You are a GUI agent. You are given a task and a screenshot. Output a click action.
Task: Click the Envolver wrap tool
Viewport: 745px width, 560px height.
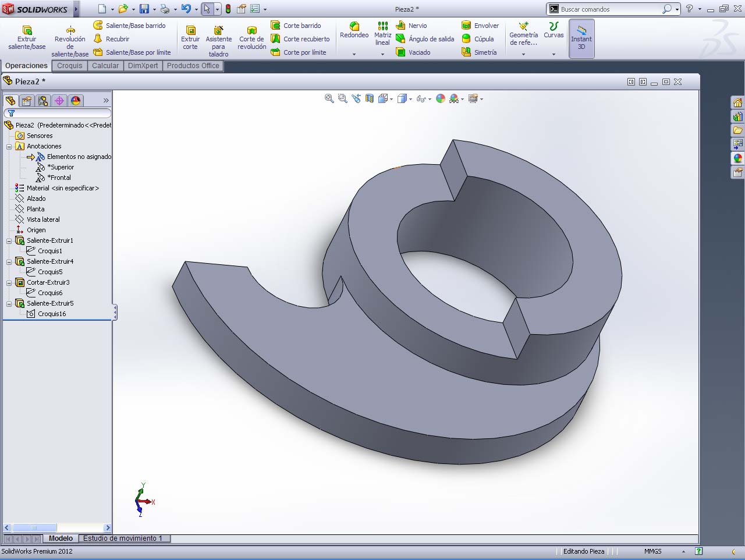tap(480, 26)
